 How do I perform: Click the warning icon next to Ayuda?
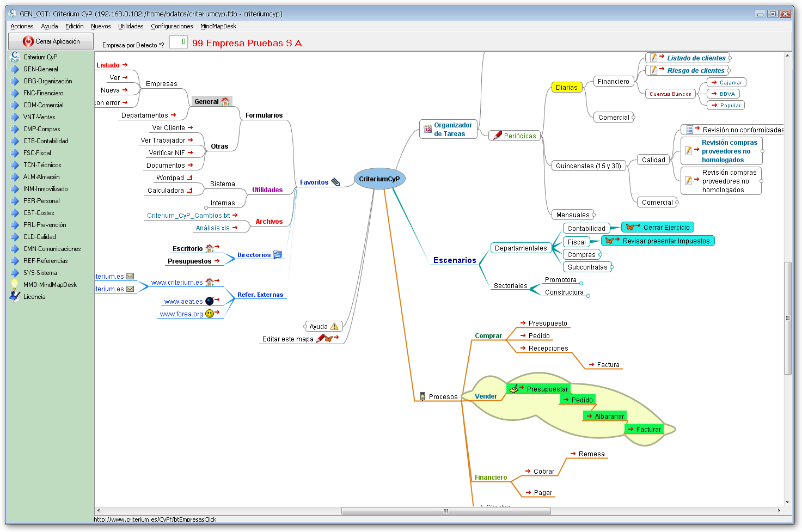(x=334, y=327)
